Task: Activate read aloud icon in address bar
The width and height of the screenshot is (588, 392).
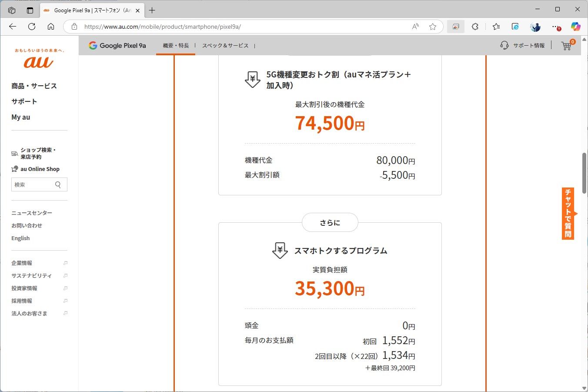Action: tap(415, 27)
